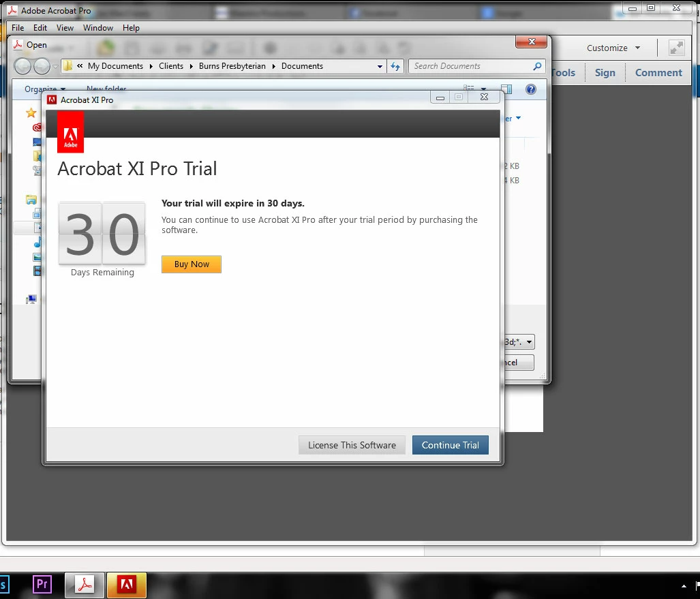Viewport: 700px width, 599px height.
Task: Show hidden system tray icons
Action: click(x=684, y=586)
